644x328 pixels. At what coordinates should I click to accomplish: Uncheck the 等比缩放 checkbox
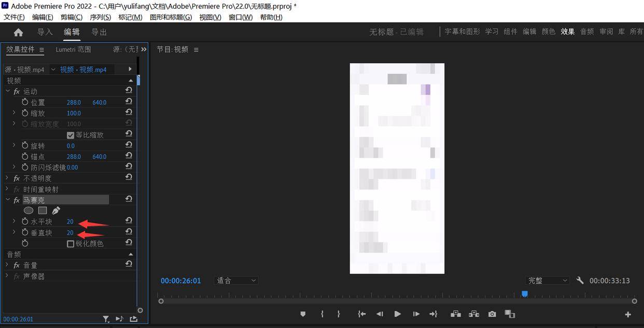coord(70,134)
